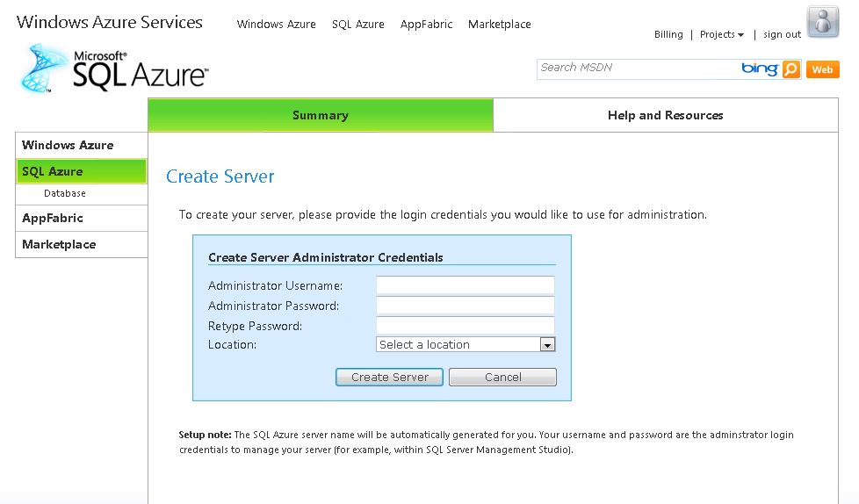The image size is (859, 504).
Task: Select AppFabric in the left sidebar
Action: [81, 218]
